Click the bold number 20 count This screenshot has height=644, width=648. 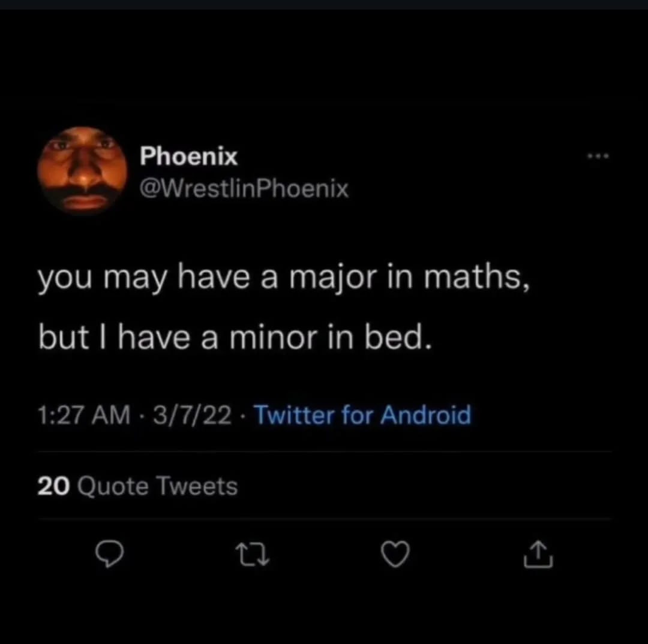click(x=55, y=486)
